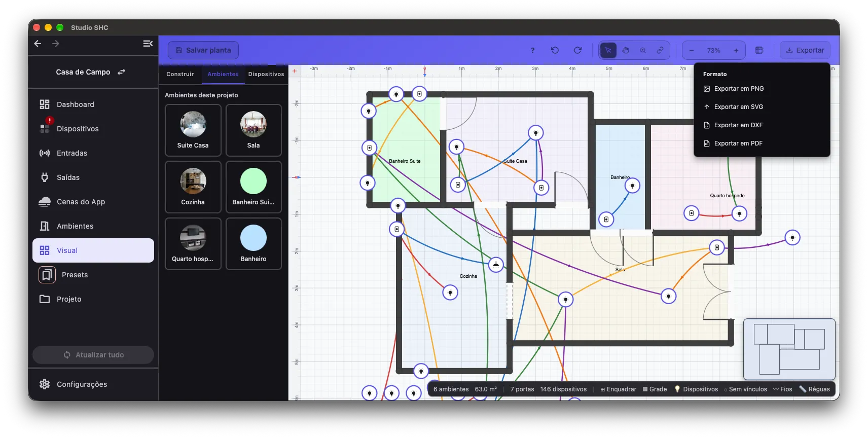The image size is (868, 438).
Task: Select the Cozinha room thumbnail
Action: [x=193, y=187]
